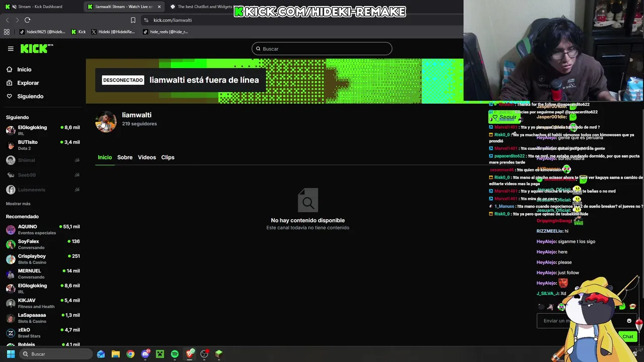
Task: Open offline channel Seeb99
Action: [43, 175]
